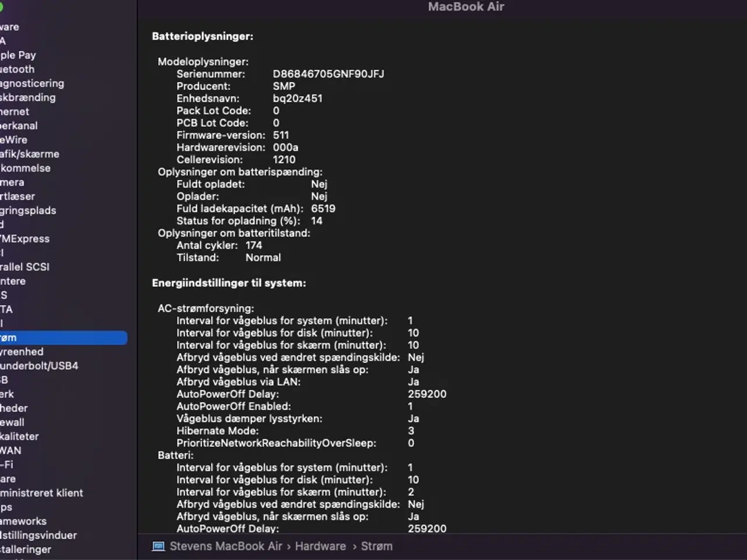Click the Cellerevision value '1210'
Image resolution: width=747 pixels, height=560 pixels.
click(284, 160)
